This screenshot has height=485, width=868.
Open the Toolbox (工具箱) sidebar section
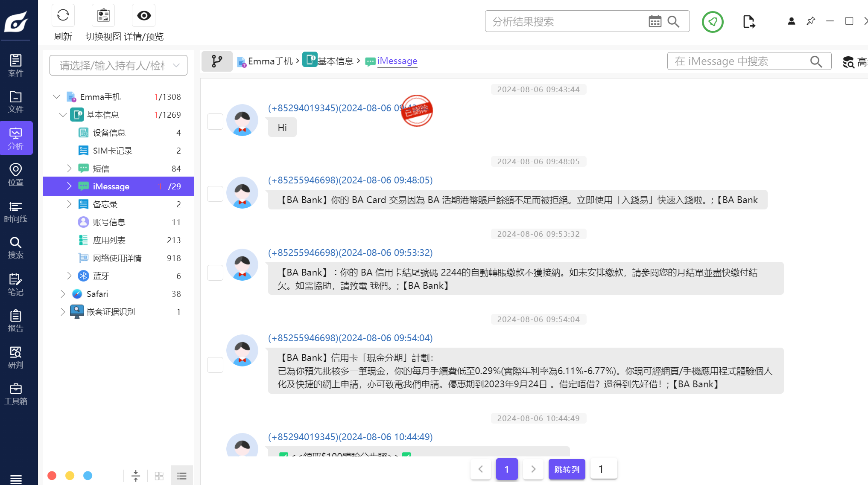[x=16, y=394]
